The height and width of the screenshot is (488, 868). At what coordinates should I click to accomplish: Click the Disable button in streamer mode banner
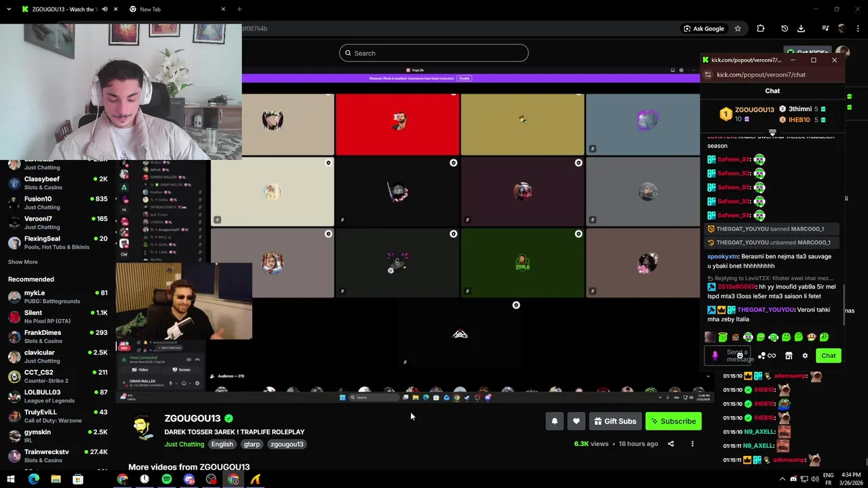pos(465,79)
